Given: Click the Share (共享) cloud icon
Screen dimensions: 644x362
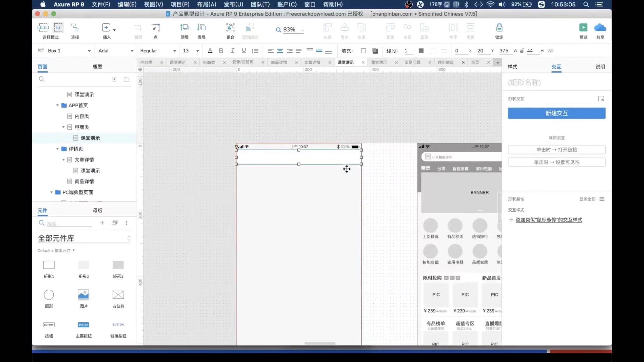Looking at the screenshot, I should [600, 28].
